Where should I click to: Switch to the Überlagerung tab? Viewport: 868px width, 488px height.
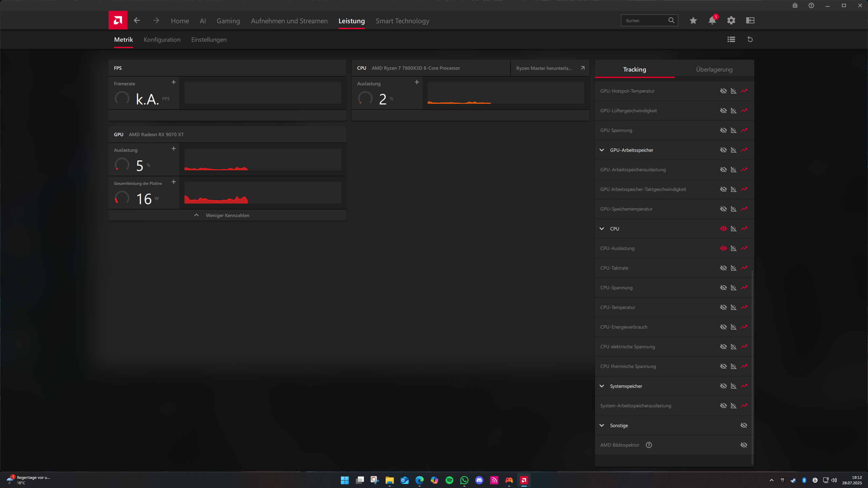(714, 70)
